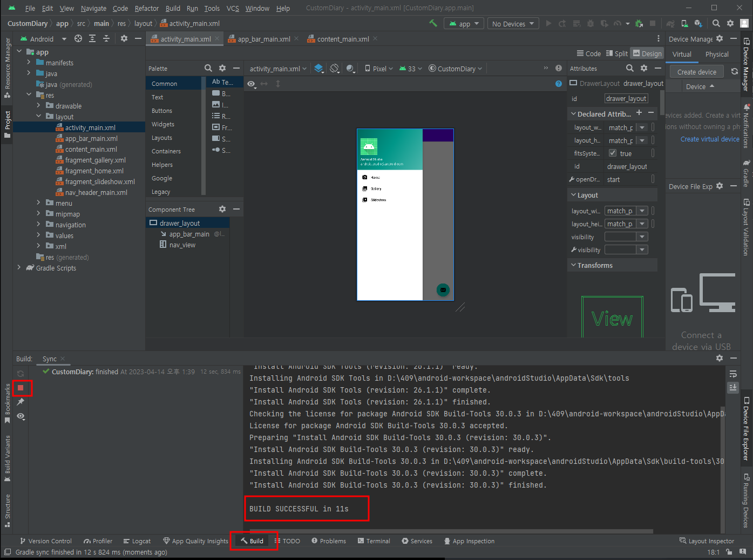The width and height of the screenshot is (753, 560).
Task: Switch editor to Design view
Action: coord(647,53)
